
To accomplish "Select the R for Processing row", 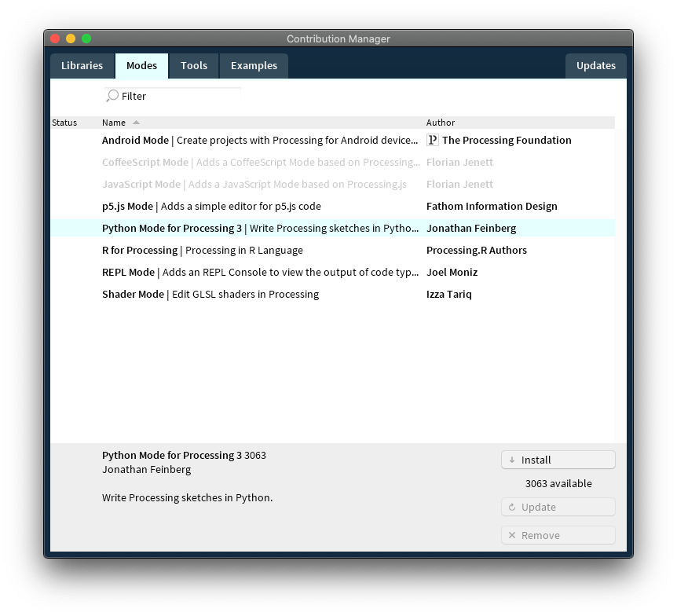I will (x=332, y=251).
